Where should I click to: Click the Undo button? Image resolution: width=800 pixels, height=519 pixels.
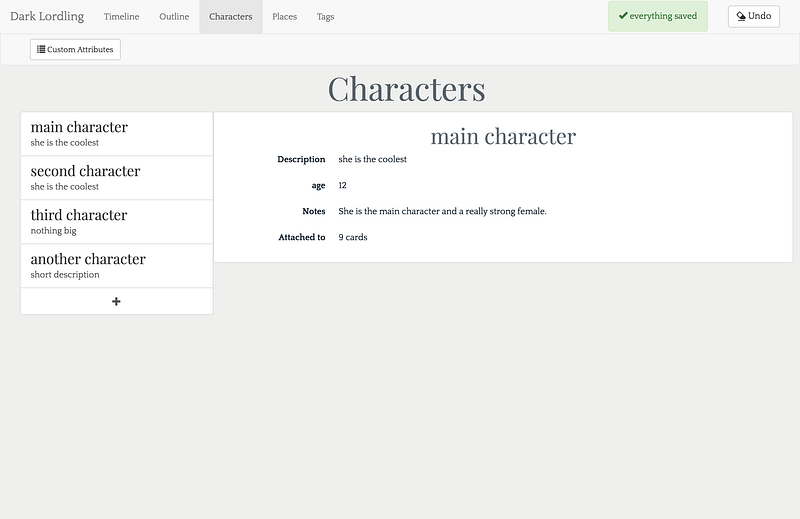pos(754,16)
